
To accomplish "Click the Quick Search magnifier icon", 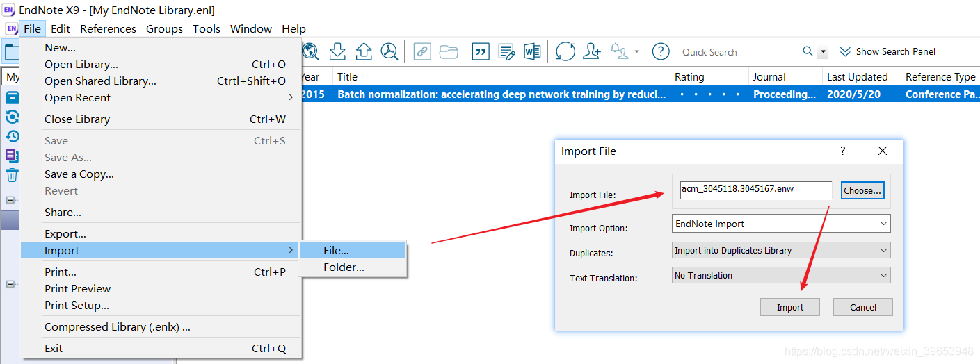I will (808, 51).
